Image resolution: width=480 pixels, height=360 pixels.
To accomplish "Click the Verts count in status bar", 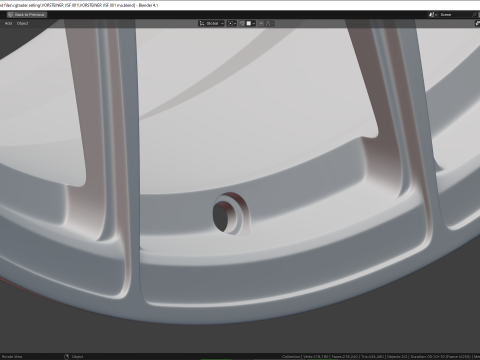I will pyautogui.click(x=315, y=357).
